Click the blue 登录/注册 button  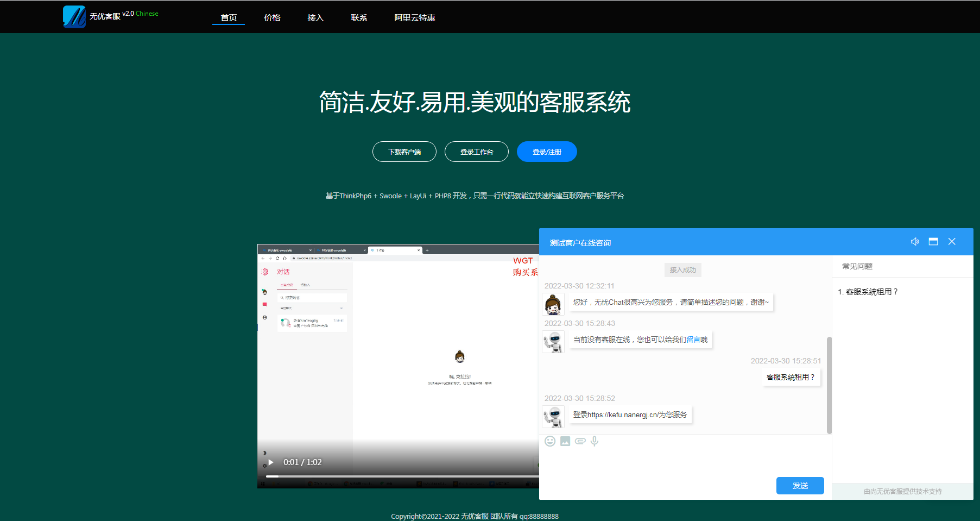pos(547,152)
